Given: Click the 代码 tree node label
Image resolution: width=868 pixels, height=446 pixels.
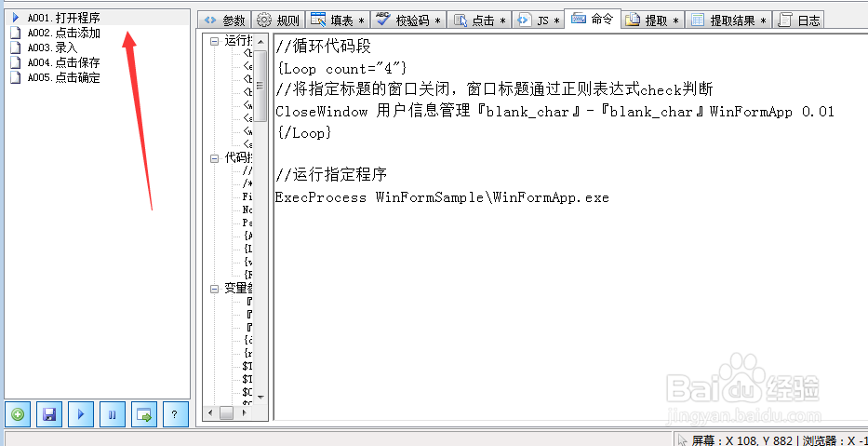Looking at the screenshot, I should tap(238, 158).
